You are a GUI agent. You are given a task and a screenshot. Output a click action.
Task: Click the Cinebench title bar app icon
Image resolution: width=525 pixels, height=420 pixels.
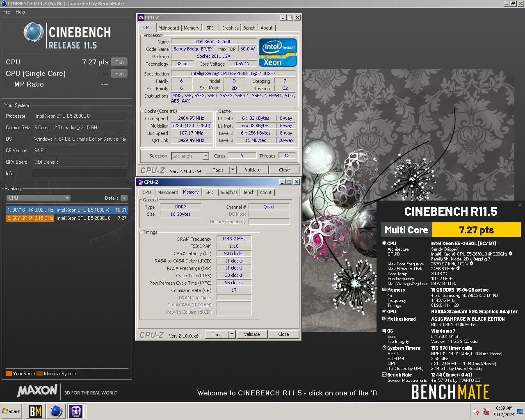click(x=4, y=3)
